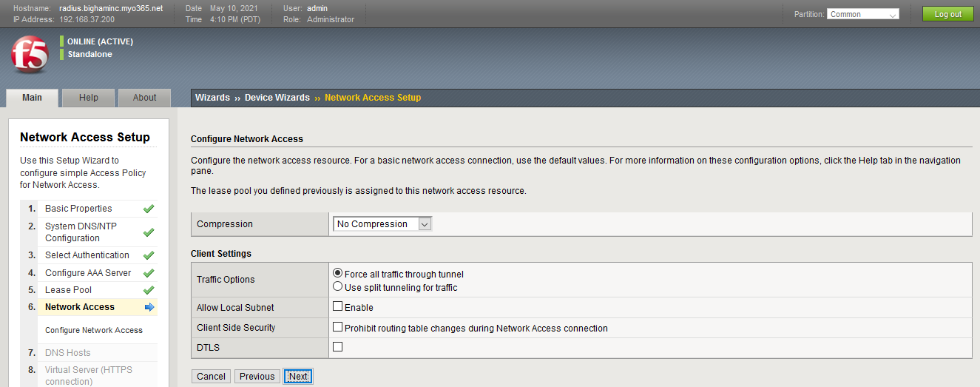Image resolution: width=980 pixels, height=387 pixels.
Task: Select Lease Pool step
Action: click(68, 290)
